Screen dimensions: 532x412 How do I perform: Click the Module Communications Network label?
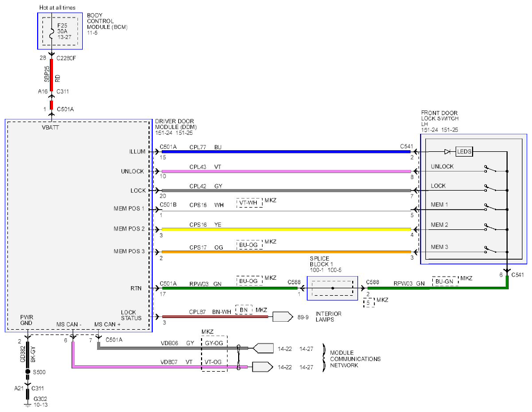tap(355, 359)
